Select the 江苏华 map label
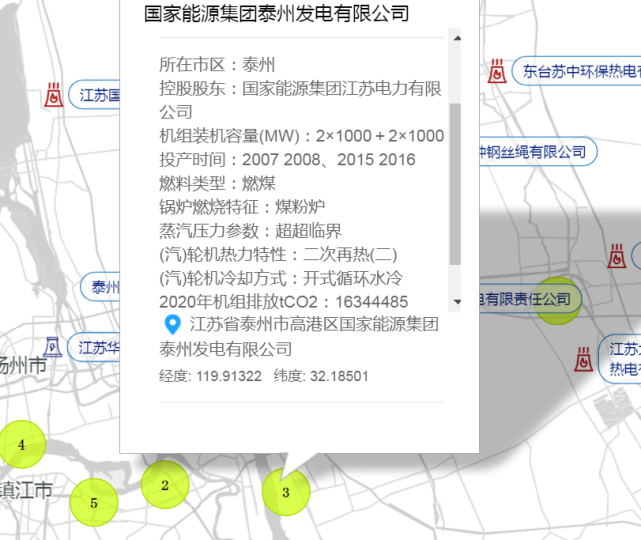The width and height of the screenshot is (641, 540). pos(94,347)
